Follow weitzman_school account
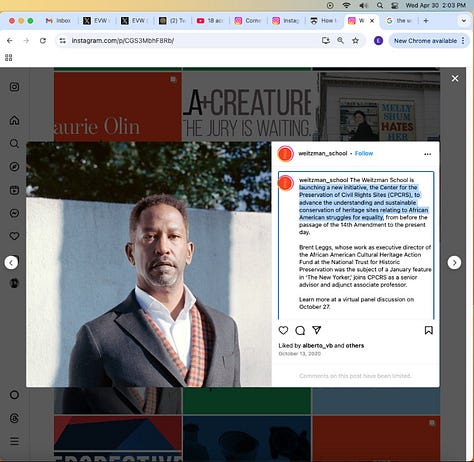 364,153
